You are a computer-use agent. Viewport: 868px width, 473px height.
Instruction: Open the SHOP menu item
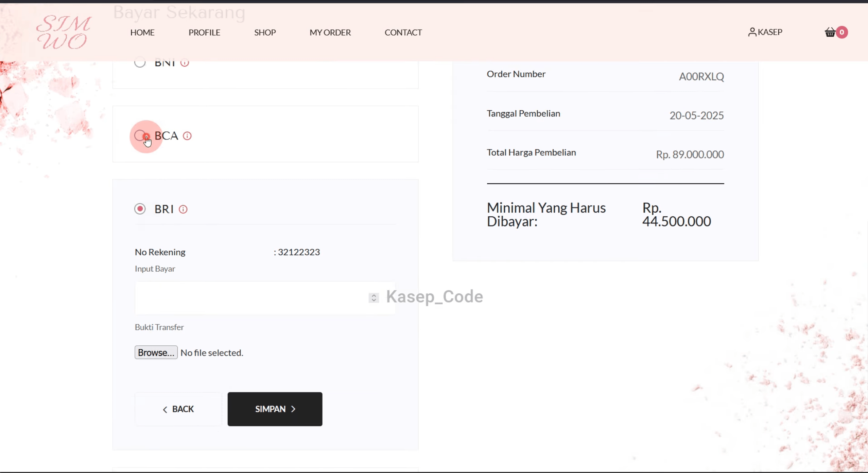click(x=265, y=33)
